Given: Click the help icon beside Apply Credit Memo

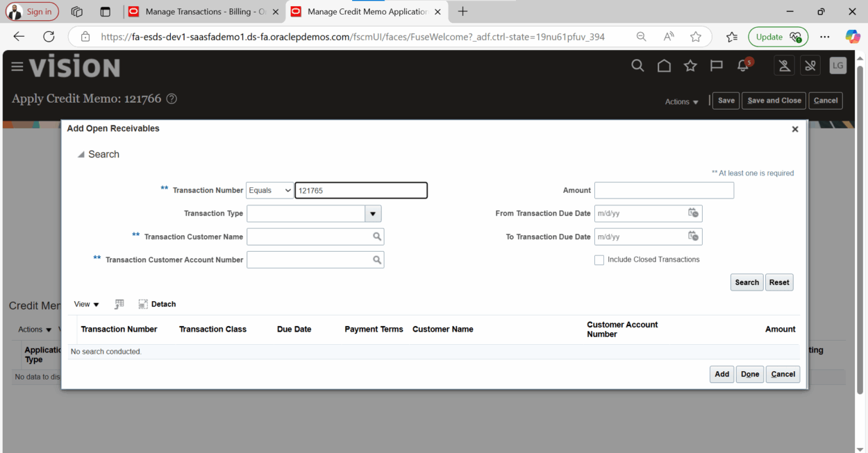Looking at the screenshot, I should pos(171,99).
